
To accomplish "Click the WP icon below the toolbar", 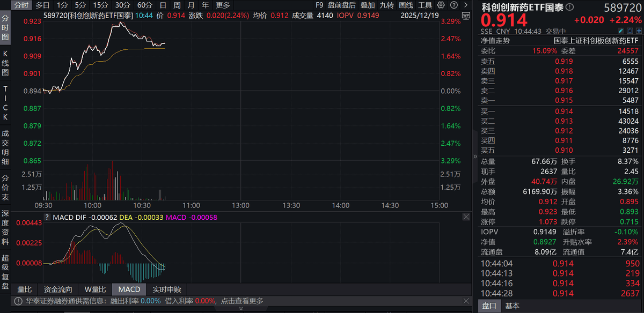I will point(466,16).
